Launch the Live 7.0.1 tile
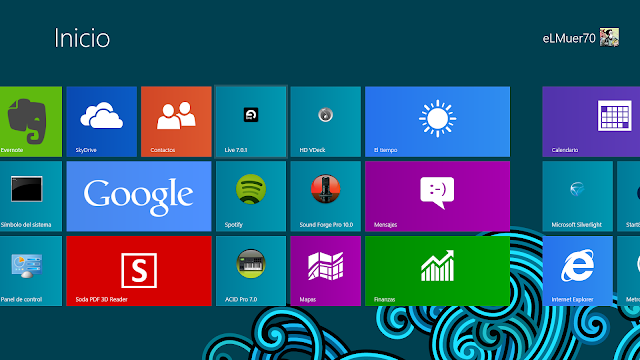The image size is (640, 360). 251,122
